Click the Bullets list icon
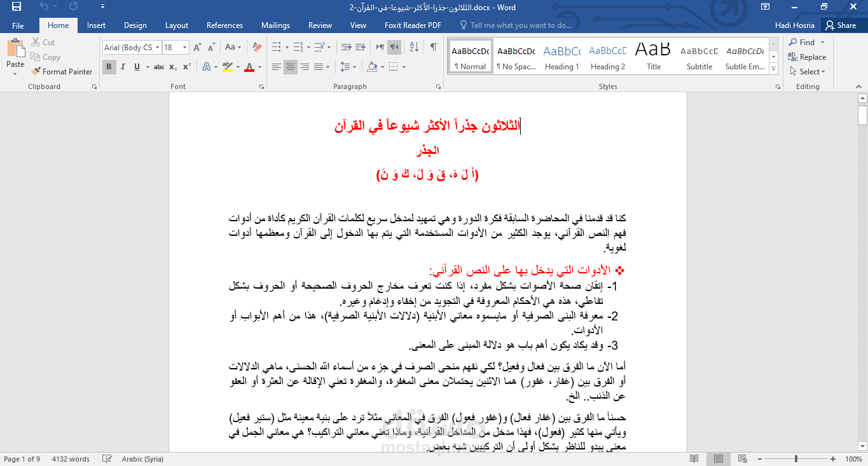This screenshot has width=868, height=466. pyautogui.click(x=276, y=47)
